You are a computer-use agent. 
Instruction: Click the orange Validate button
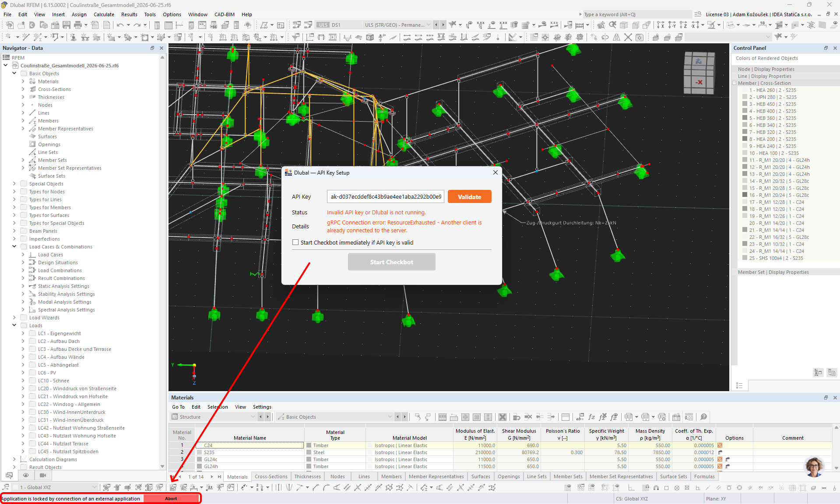469,197
